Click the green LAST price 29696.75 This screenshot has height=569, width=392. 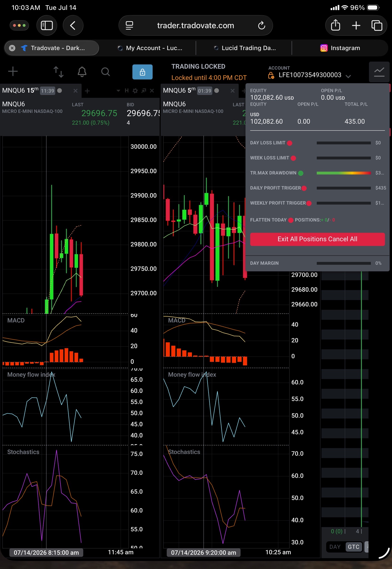click(x=99, y=113)
